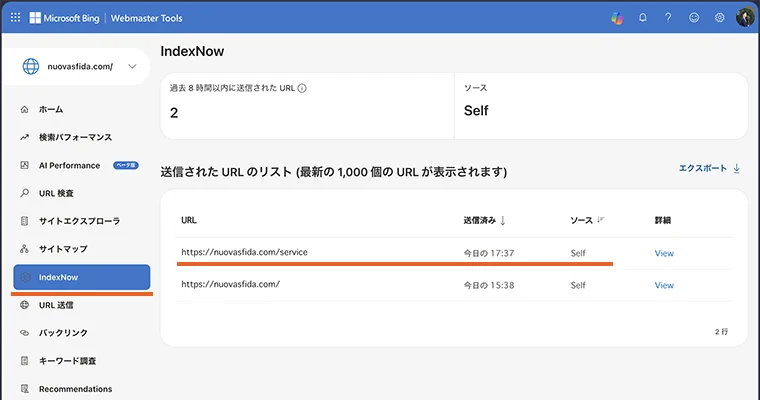Click the info icon beside 過去 8 時間以内に送信された URL
The height and width of the screenshot is (400, 760).
pyautogui.click(x=302, y=88)
